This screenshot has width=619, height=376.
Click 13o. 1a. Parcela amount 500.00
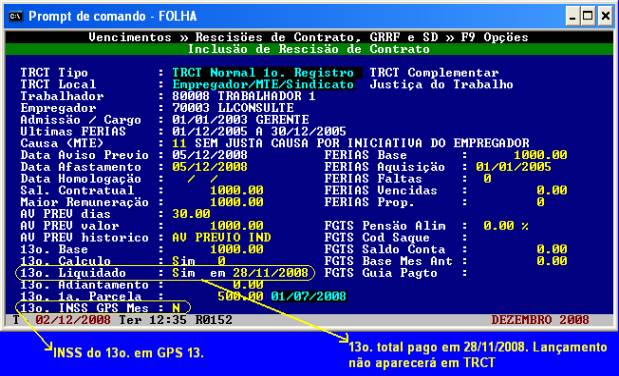click(240, 296)
